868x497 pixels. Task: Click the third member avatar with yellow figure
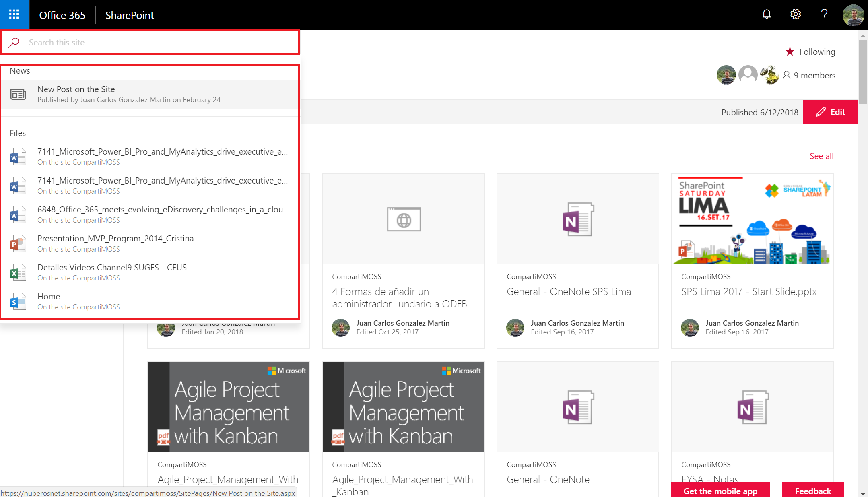770,75
